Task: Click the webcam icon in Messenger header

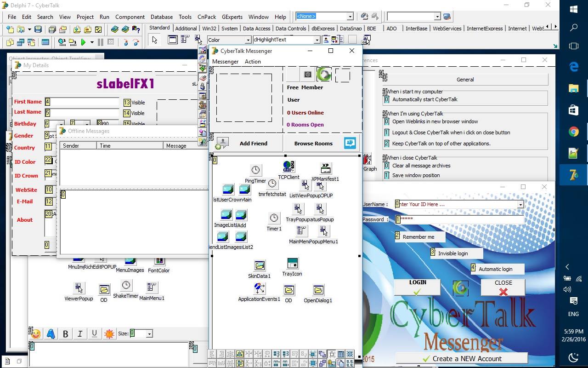Action: [308, 74]
